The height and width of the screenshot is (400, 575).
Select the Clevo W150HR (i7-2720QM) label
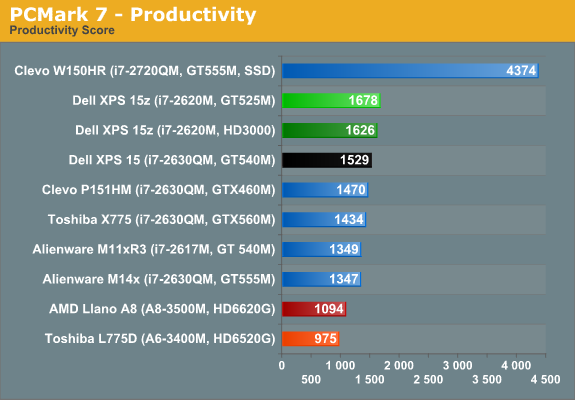pyautogui.click(x=144, y=71)
